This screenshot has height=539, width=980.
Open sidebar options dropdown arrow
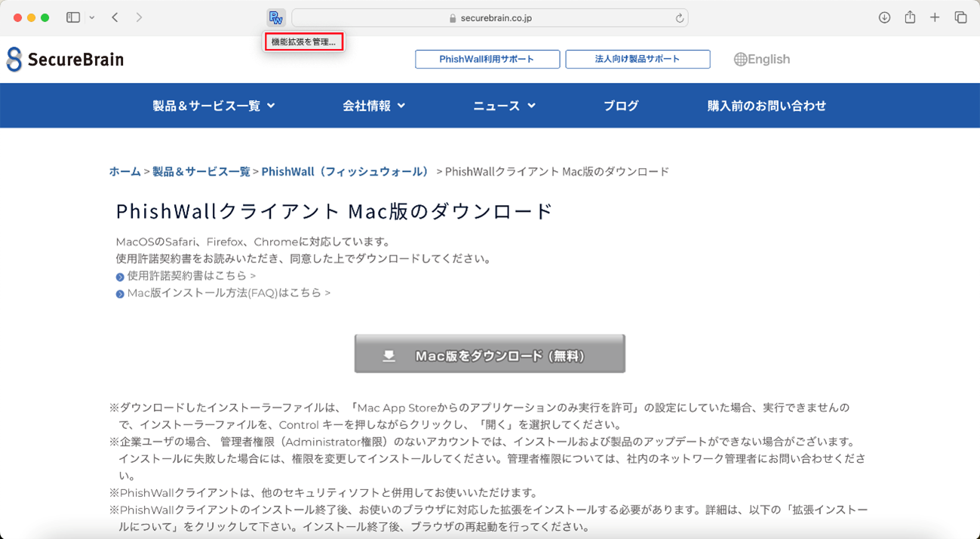[x=92, y=17]
